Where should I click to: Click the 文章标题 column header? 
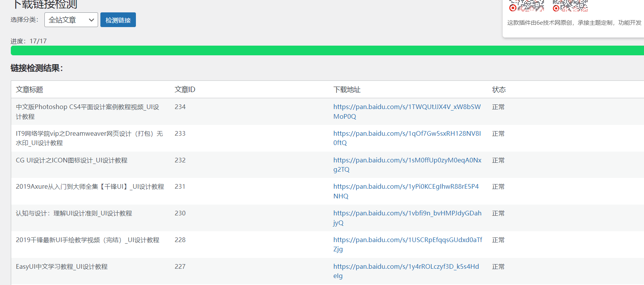[x=29, y=90]
